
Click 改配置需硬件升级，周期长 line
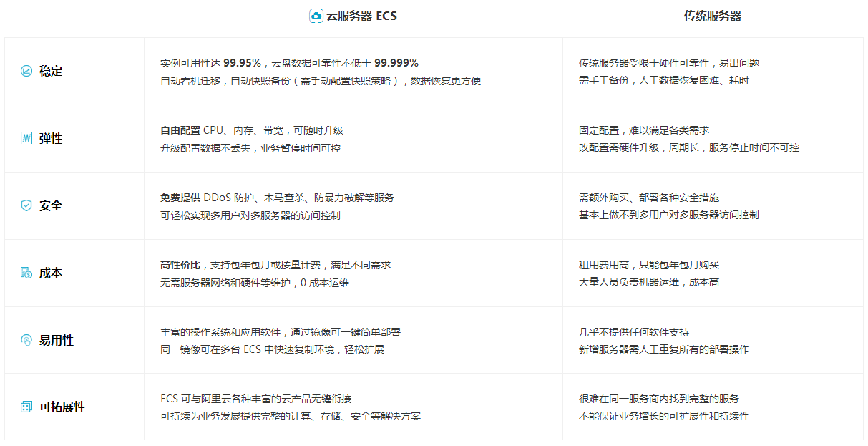[x=689, y=147]
